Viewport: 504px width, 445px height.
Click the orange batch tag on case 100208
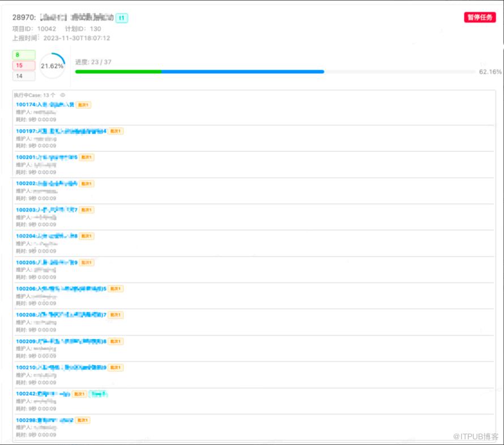coord(116,315)
